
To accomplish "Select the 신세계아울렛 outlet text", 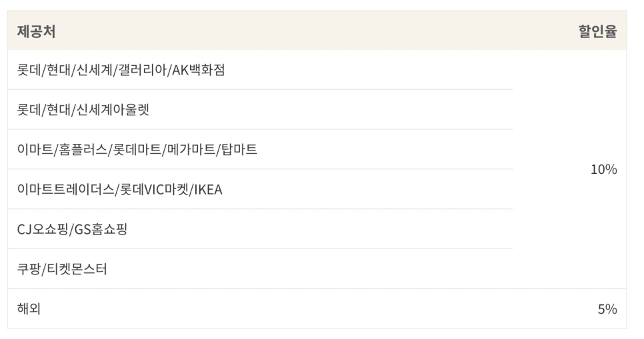I will point(113,110).
